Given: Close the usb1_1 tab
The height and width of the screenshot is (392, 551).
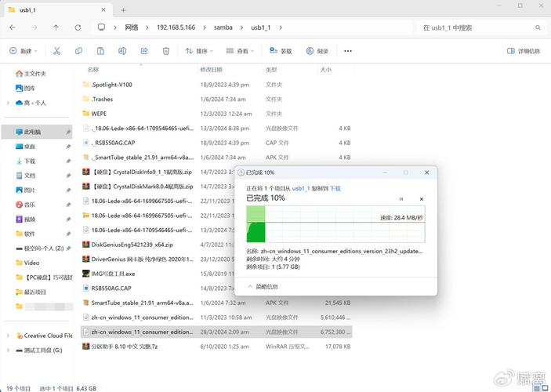Looking at the screenshot, I should (103, 10).
